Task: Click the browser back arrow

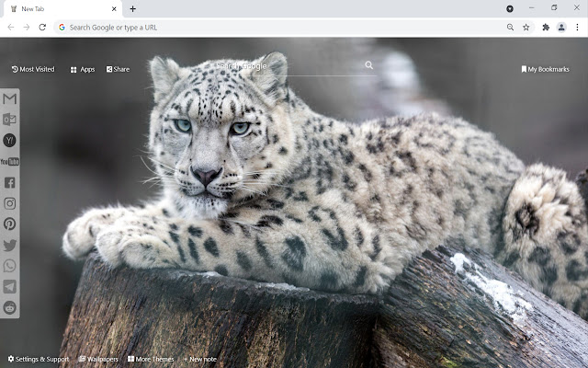Action: pyautogui.click(x=11, y=27)
